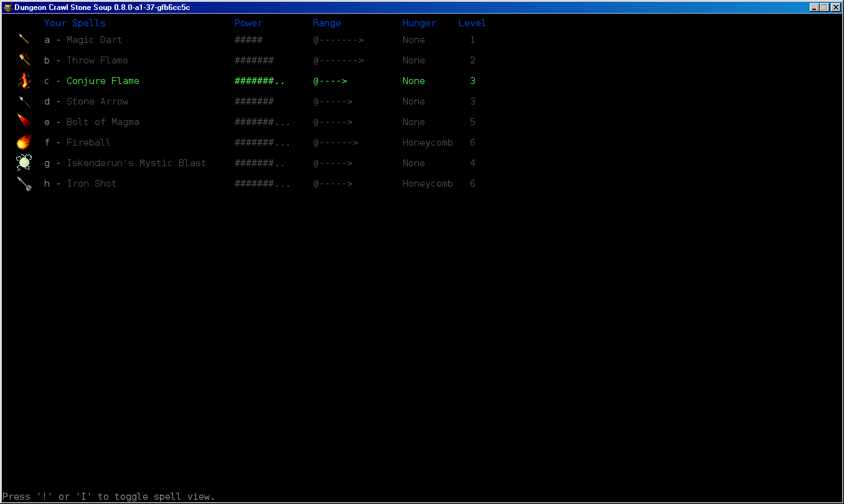Click the 'Hunger' column header
This screenshot has width=844, height=504.
point(420,23)
